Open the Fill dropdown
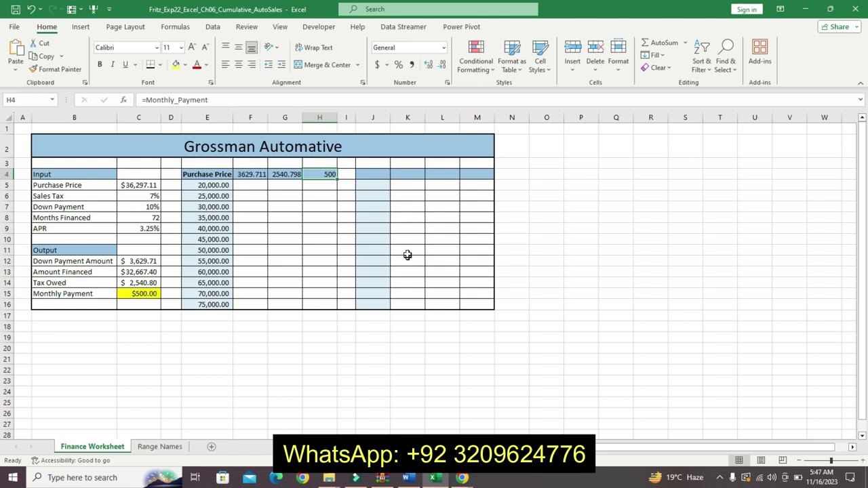868x488 pixels. (653, 55)
